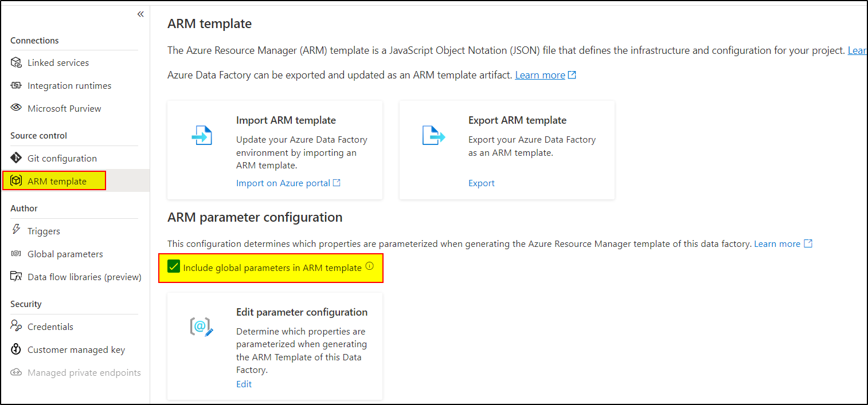Viewport: 868px width, 405px height.
Task: Click external-link icon after parameter configuration Learn more
Action: point(808,243)
